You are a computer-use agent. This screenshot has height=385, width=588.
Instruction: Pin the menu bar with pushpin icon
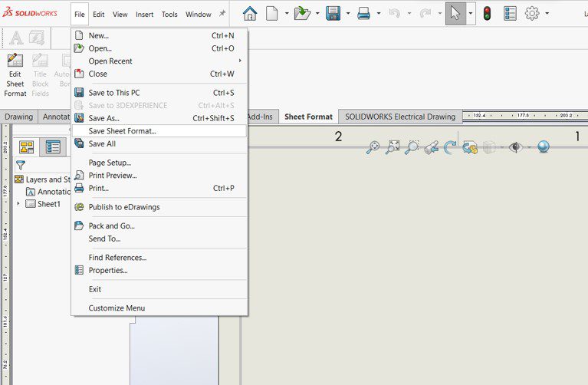[x=222, y=14]
